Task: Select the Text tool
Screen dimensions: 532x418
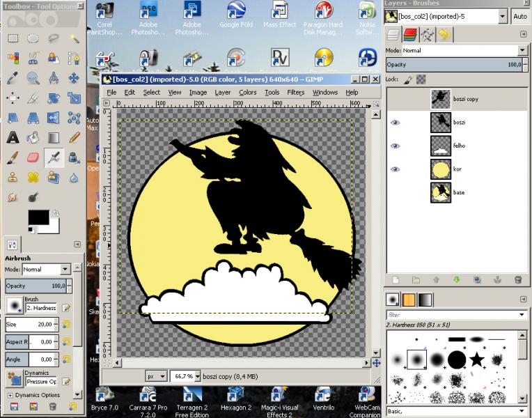Action: click(13, 137)
